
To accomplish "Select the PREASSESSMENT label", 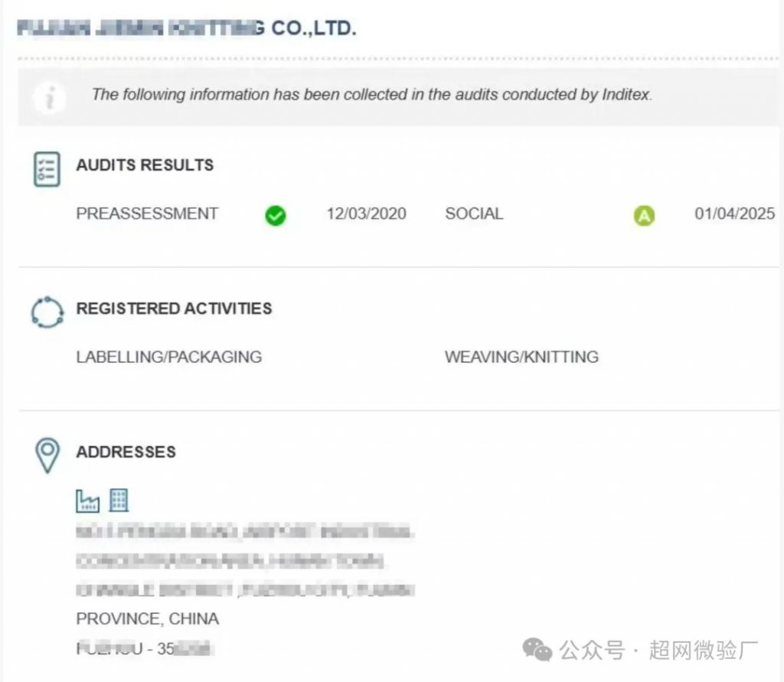I will [x=147, y=214].
